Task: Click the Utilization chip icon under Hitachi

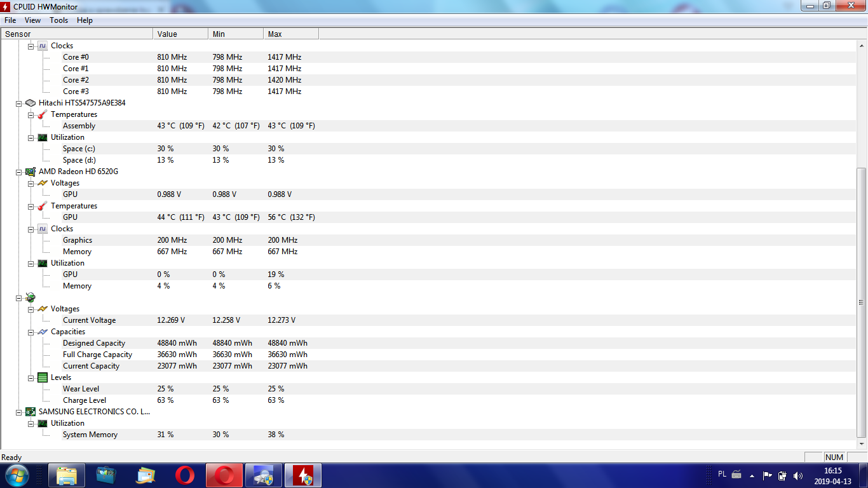Action: pos(43,137)
